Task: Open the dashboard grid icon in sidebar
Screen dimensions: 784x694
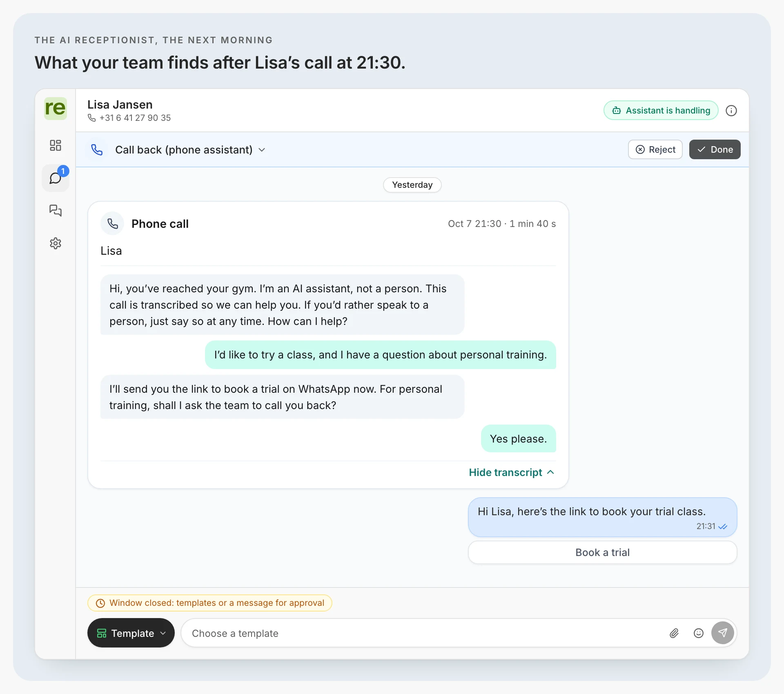Action: (x=56, y=145)
